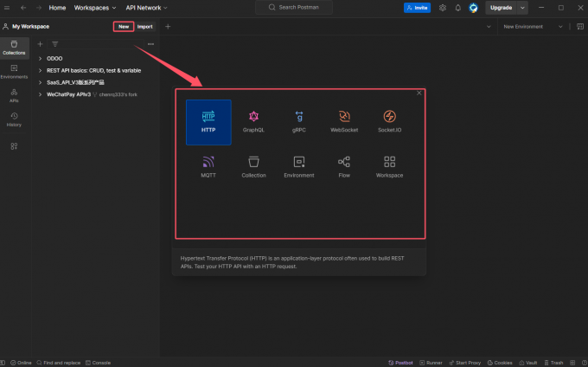
Task: Toggle two-pane layout icon in status bar
Action: pos(572,363)
